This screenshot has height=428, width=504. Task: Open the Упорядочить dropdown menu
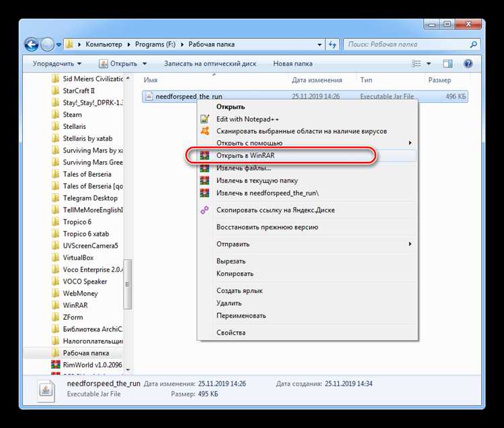(57, 64)
